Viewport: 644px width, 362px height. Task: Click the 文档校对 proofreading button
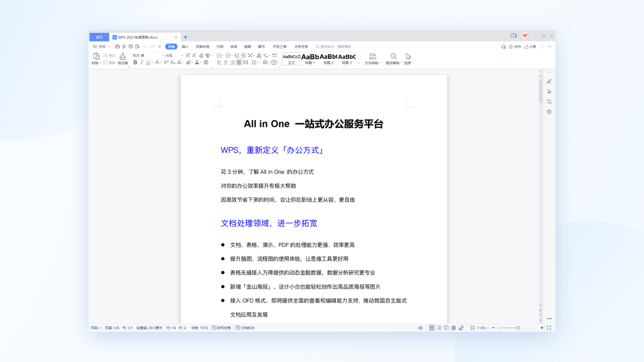(245, 328)
